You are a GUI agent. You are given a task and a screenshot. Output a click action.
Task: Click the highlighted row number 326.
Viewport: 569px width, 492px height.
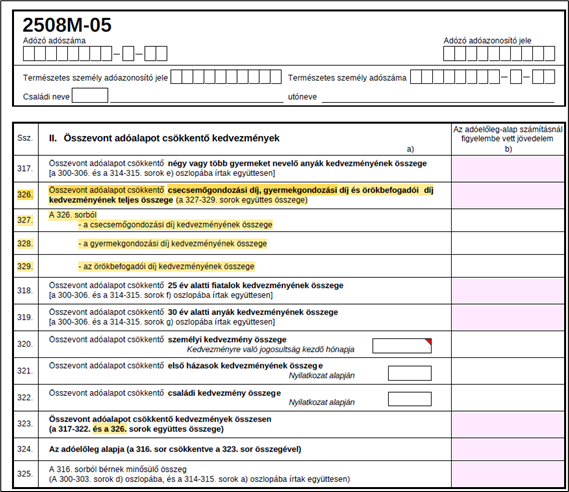point(25,194)
